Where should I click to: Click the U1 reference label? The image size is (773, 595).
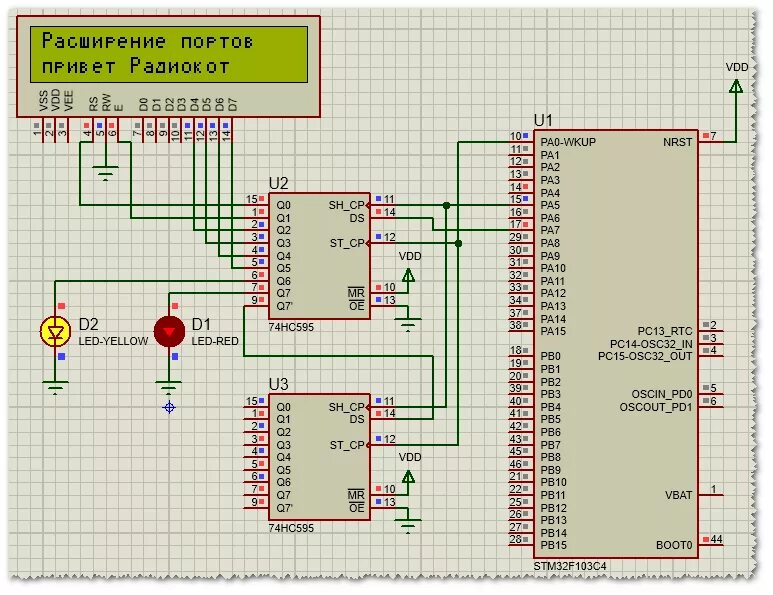point(543,120)
